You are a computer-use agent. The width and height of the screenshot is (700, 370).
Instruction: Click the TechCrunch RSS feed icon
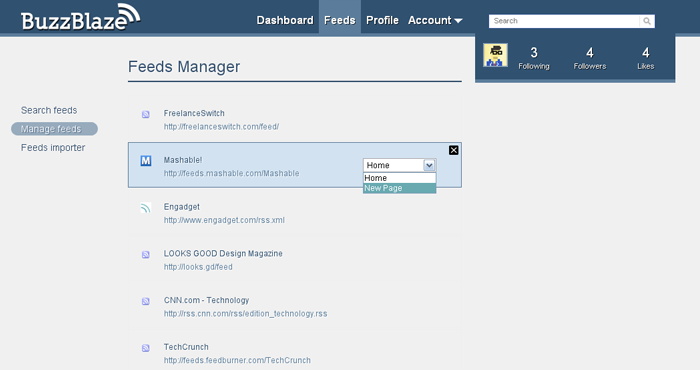(x=146, y=348)
